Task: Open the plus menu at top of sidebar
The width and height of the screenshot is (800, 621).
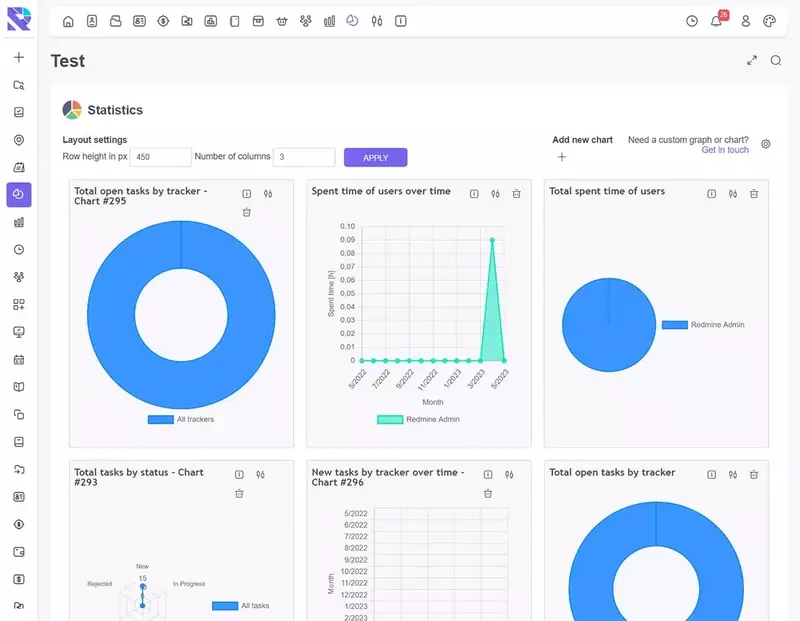Action: tap(19, 57)
